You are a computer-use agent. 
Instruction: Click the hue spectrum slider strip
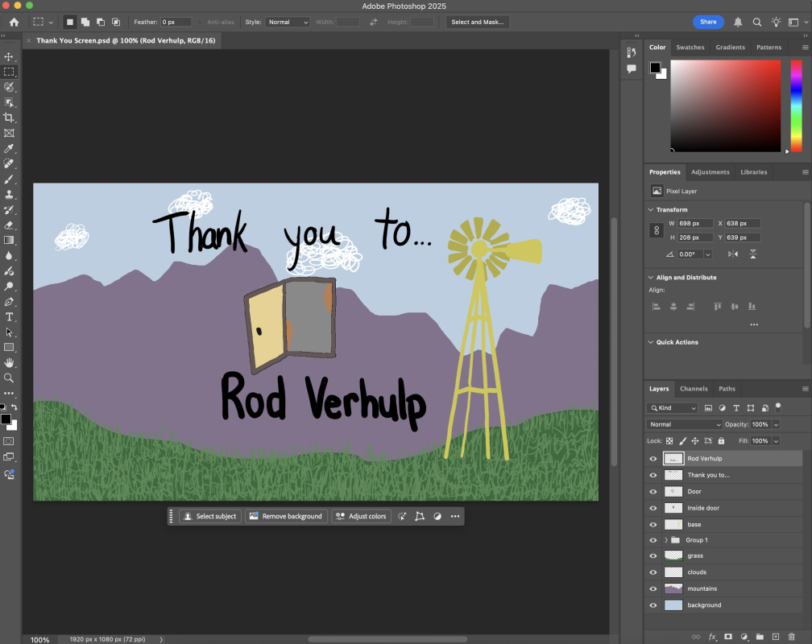(795, 106)
